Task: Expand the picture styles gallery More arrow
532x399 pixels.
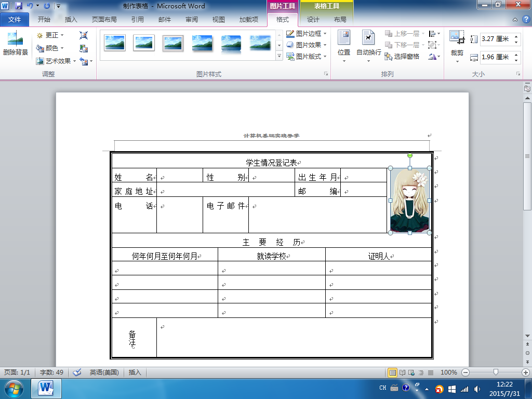Action: 279,56
